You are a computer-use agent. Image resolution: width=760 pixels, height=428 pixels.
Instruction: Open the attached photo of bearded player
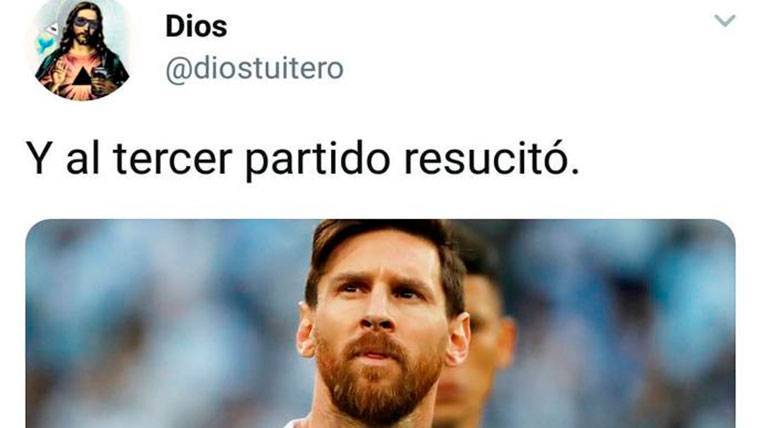tap(380, 323)
